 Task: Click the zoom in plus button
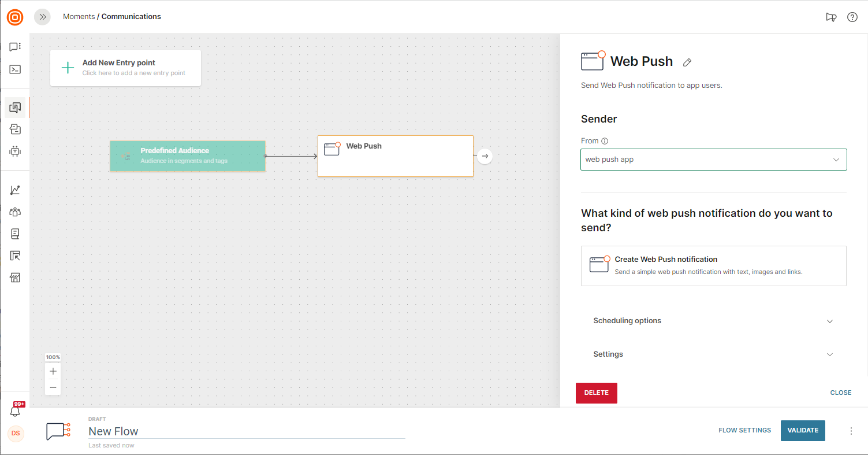(53, 371)
